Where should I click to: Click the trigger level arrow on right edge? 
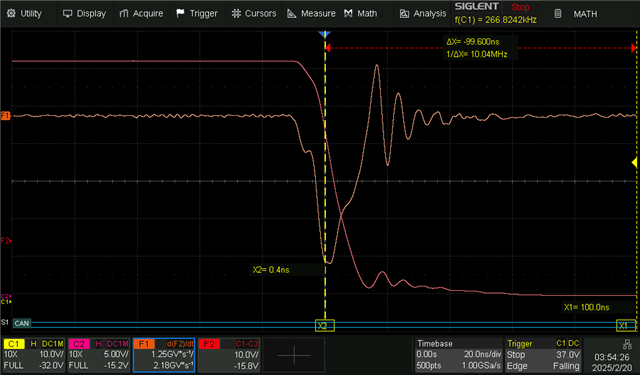[x=634, y=163]
